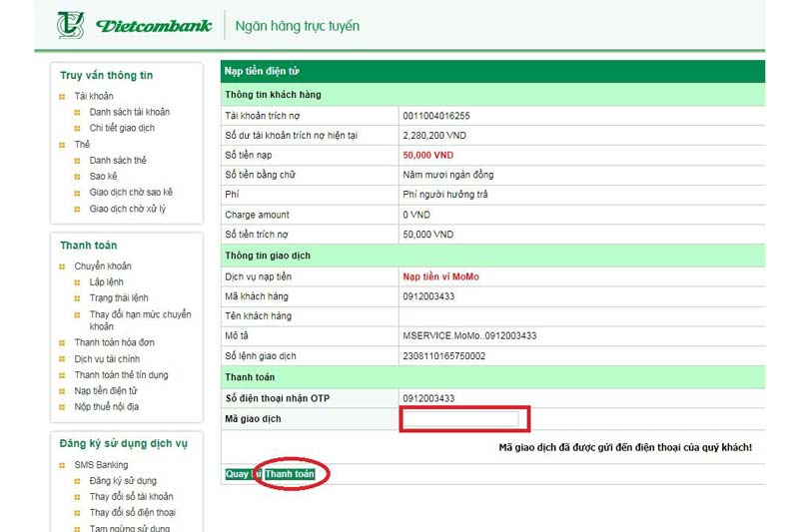The width and height of the screenshot is (799, 532).
Task: Click description MSERVICE.MoMo..0912003433
Action: click(469, 336)
